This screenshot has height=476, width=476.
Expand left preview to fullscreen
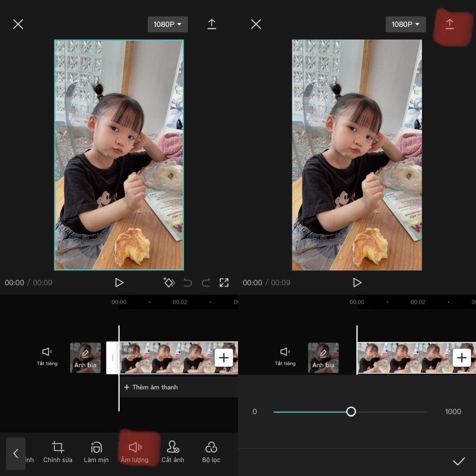click(224, 283)
